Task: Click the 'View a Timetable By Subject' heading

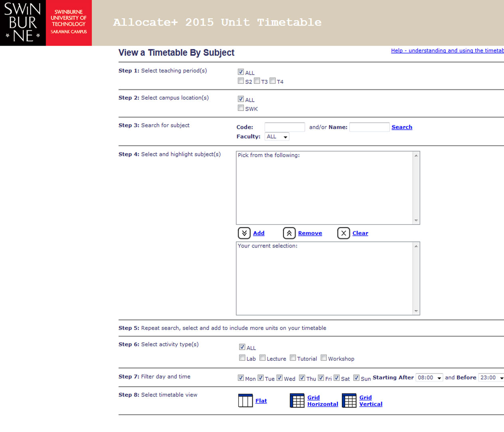Action: 176,53
